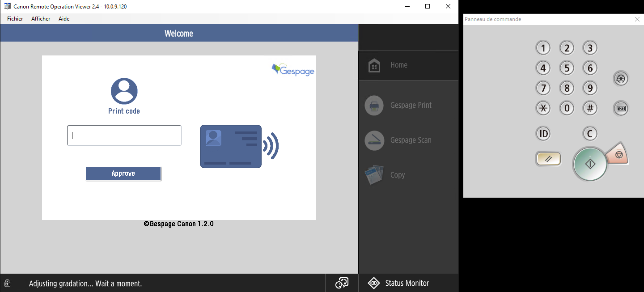Click keypad number 2 button

pos(567,48)
